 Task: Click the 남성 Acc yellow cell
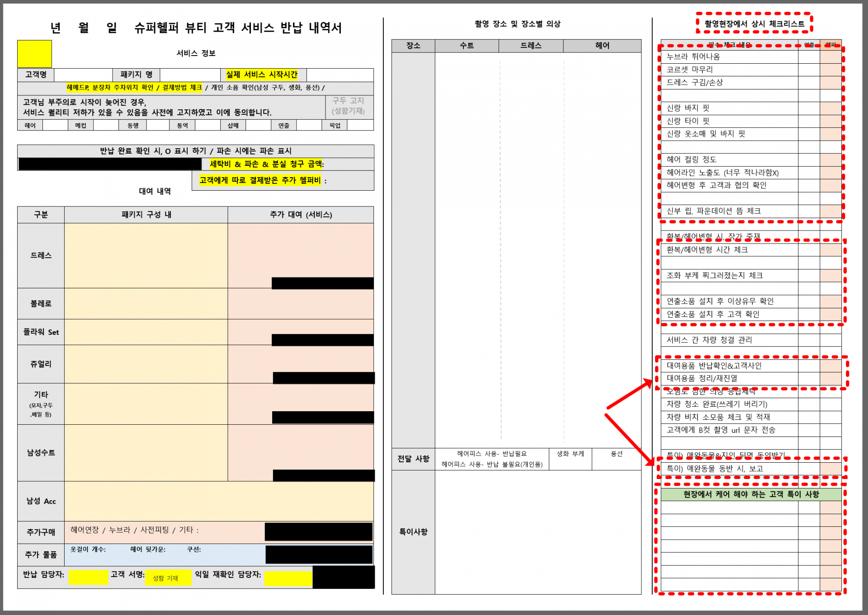219,501
